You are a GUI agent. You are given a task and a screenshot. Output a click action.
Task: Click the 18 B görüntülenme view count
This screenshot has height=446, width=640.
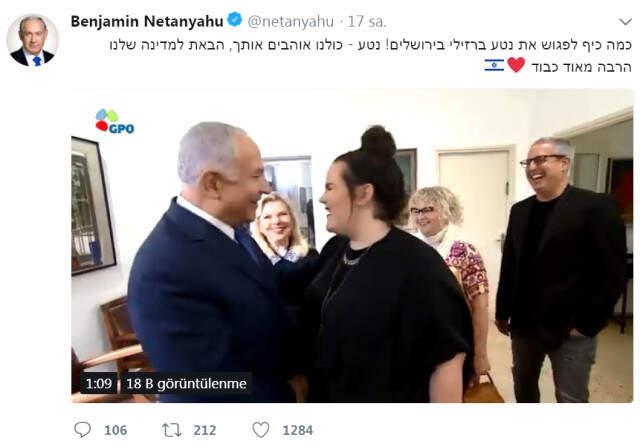pyautogui.click(x=186, y=384)
